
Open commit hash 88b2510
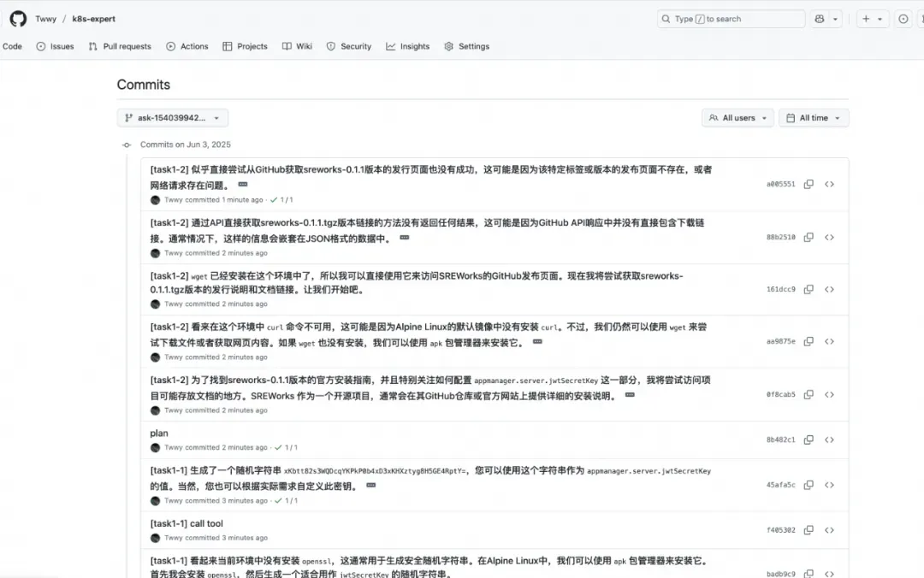781,238
